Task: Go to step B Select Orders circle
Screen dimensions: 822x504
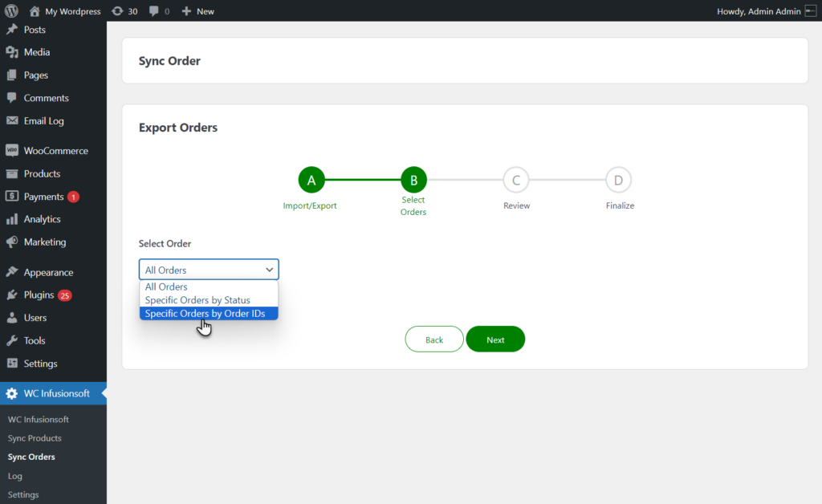Action: pos(413,181)
